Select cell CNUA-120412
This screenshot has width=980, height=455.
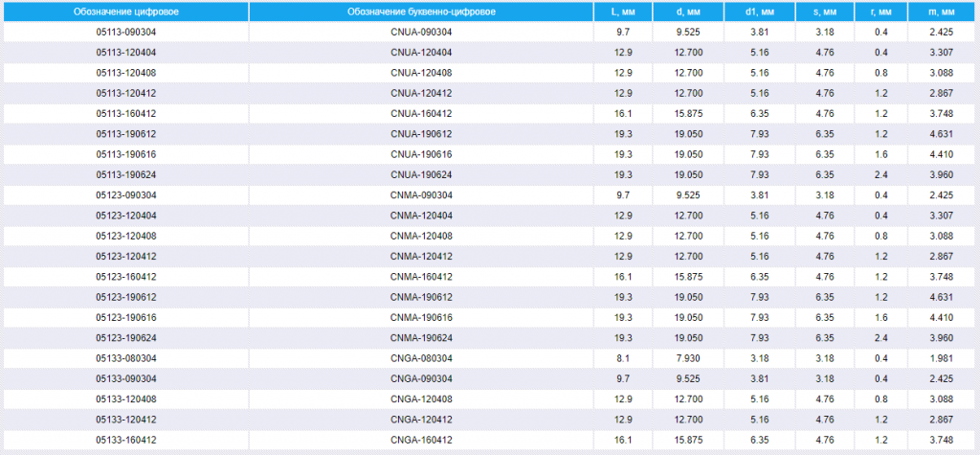(x=421, y=93)
